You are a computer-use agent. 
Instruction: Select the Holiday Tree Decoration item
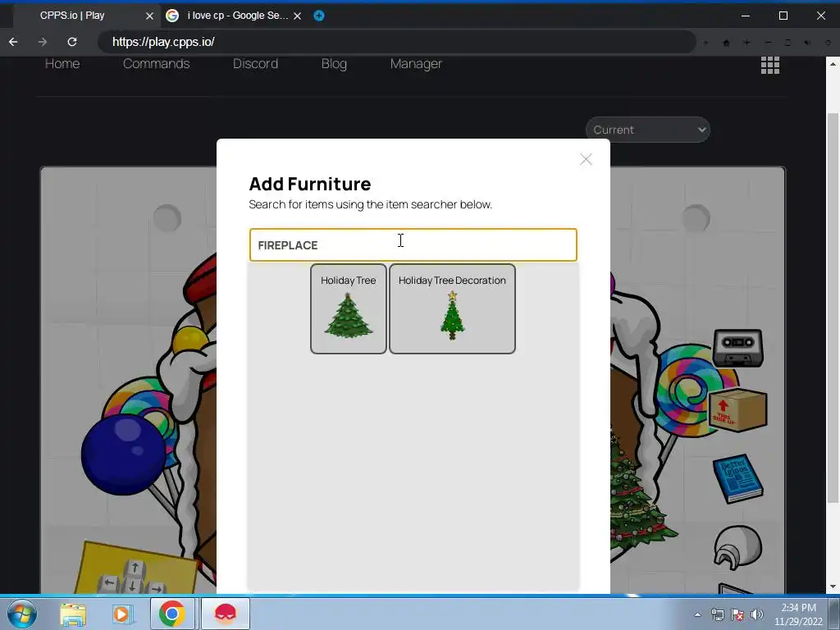coord(452,308)
